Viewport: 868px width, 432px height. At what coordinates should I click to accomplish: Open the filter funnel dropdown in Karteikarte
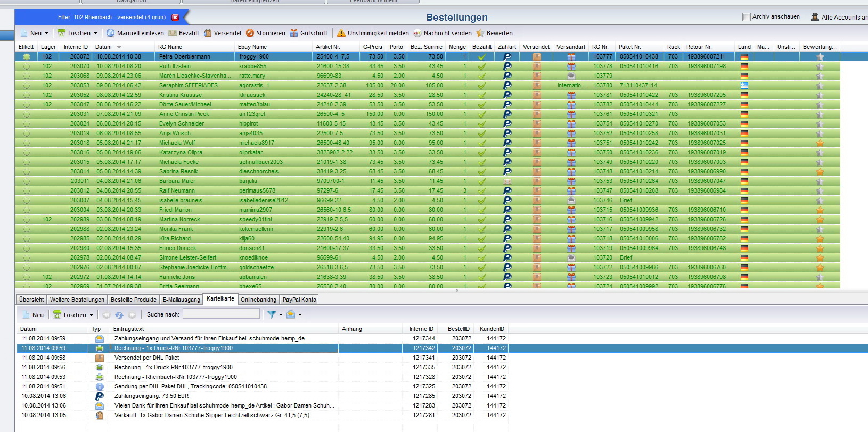pos(274,315)
